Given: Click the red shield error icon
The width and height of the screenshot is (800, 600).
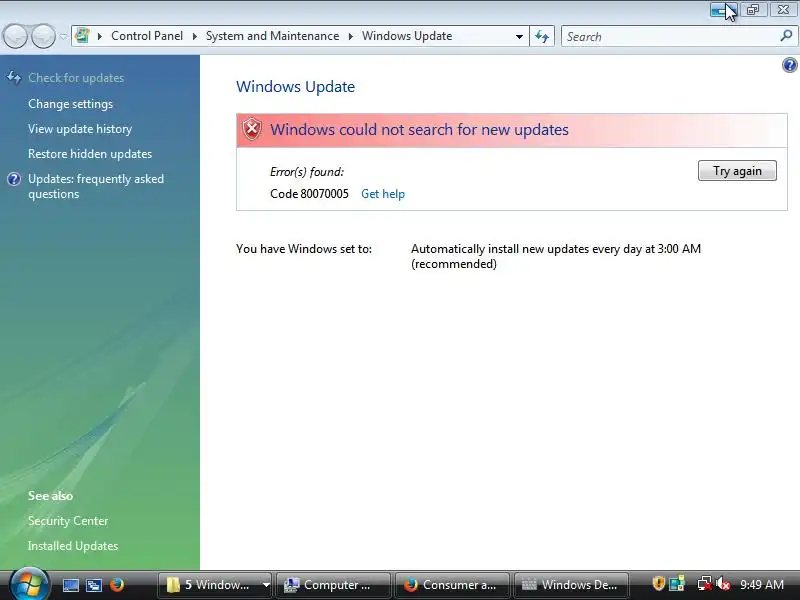Looking at the screenshot, I should coord(252,130).
